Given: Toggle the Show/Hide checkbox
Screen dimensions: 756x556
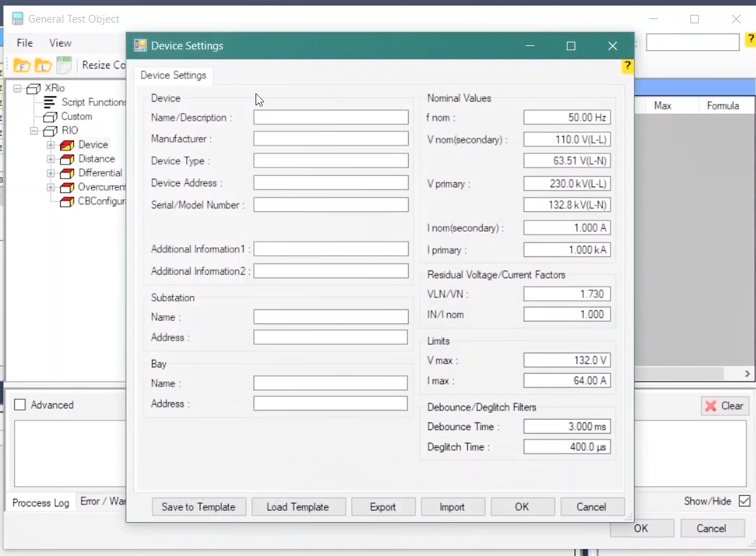Looking at the screenshot, I should (x=744, y=501).
